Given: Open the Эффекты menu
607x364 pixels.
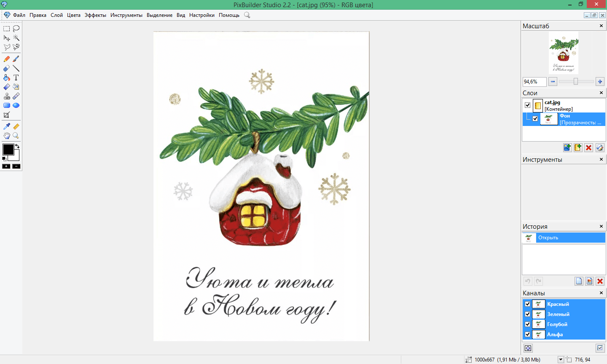Looking at the screenshot, I should point(95,15).
